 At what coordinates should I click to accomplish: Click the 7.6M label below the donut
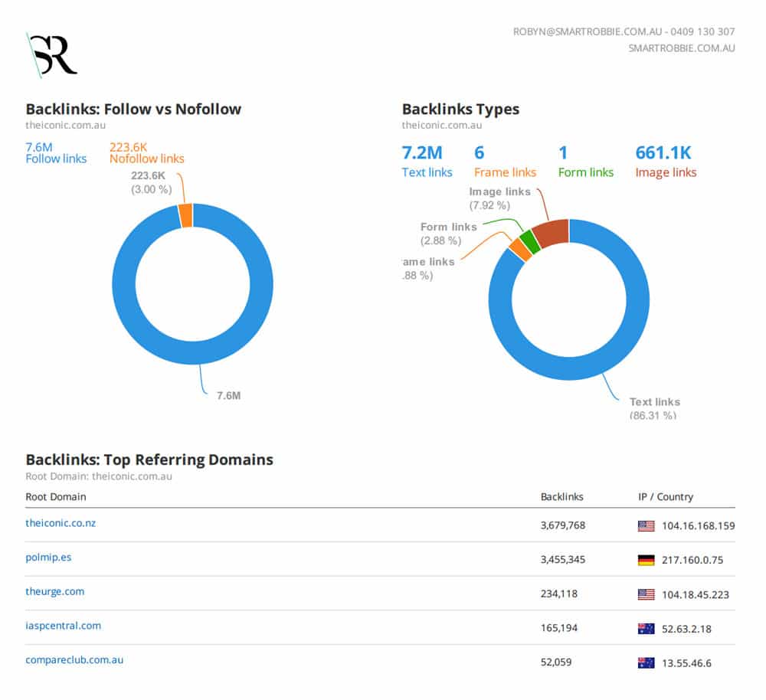pyautogui.click(x=228, y=396)
